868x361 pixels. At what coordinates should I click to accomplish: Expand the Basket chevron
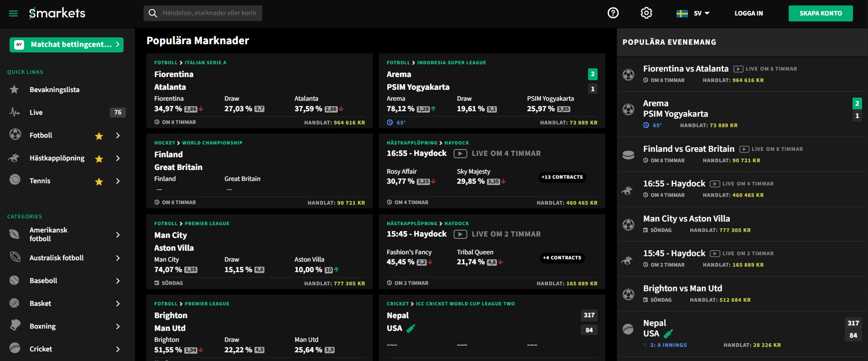point(118,304)
